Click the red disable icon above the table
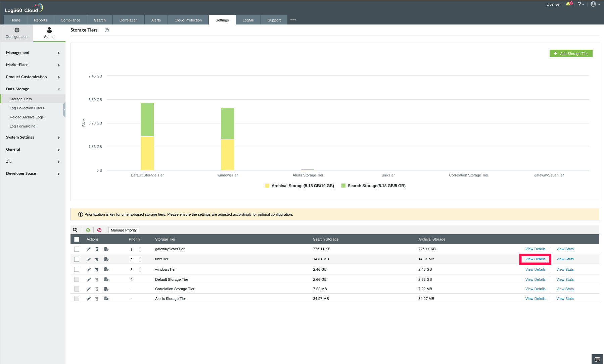This screenshot has height=364, width=604. click(x=99, y=230)
